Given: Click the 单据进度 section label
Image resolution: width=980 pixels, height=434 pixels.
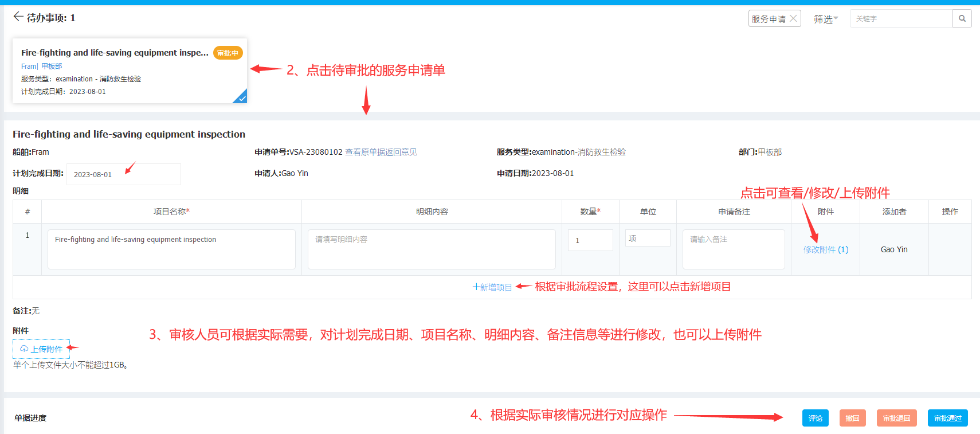Looking at the screenshot, I should [x=30, y=418].
